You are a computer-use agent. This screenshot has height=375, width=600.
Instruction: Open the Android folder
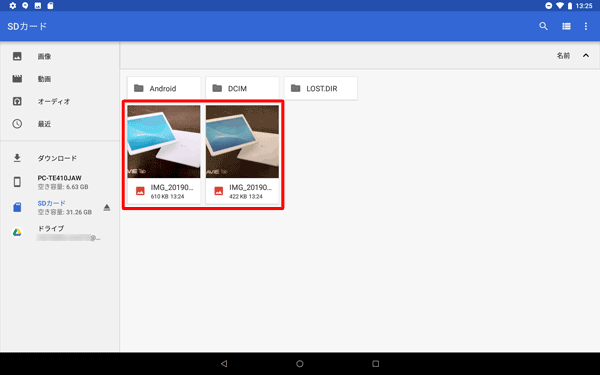(164, 88)
